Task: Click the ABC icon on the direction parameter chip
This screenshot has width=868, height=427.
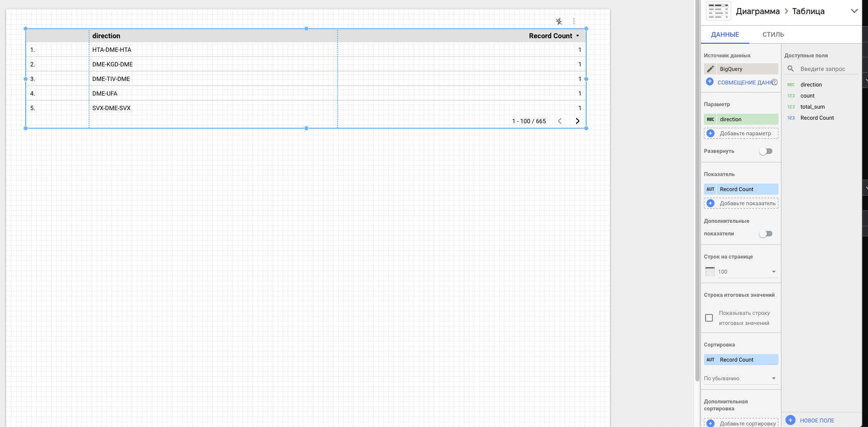Action: coord(711,119)
